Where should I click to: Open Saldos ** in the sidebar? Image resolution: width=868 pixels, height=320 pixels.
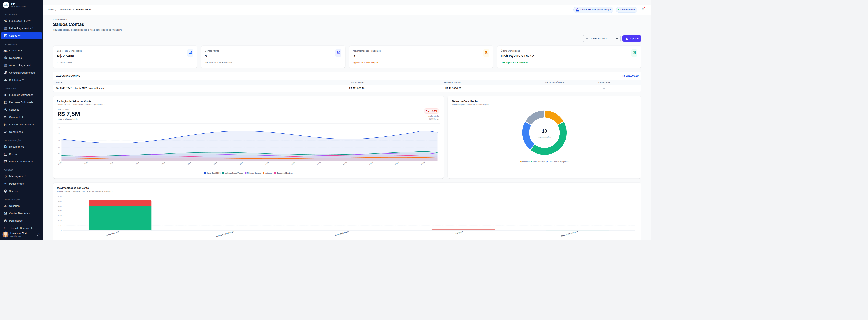[x=22, y=36]
